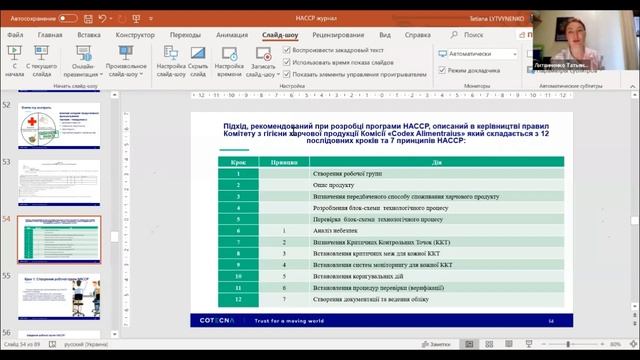Click Fit slide to window icon
640x360 pixels.
(633, 344)
